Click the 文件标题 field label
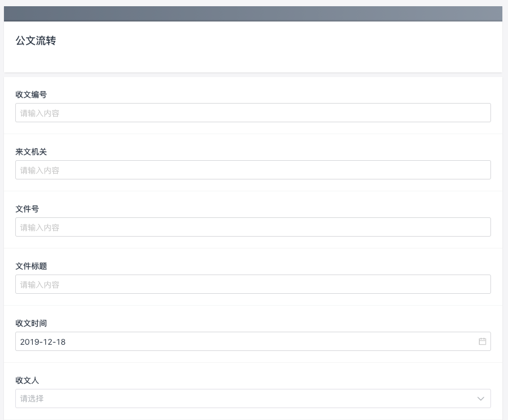 [x=31, y=266]
